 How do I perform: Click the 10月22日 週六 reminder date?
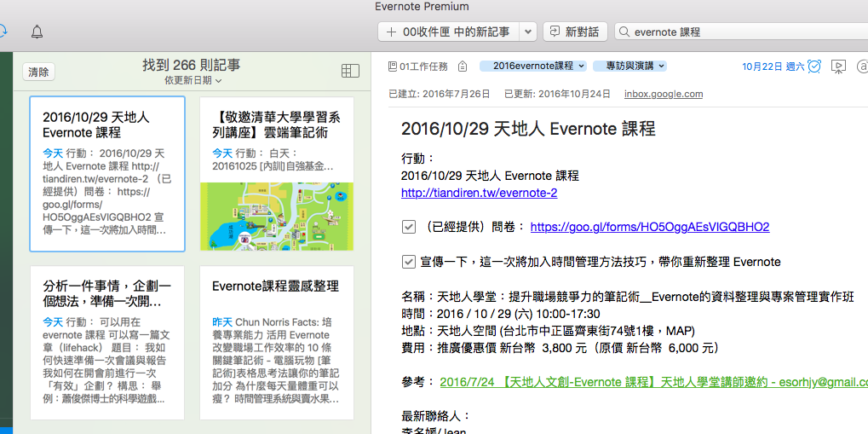click(x=773, y=67)
